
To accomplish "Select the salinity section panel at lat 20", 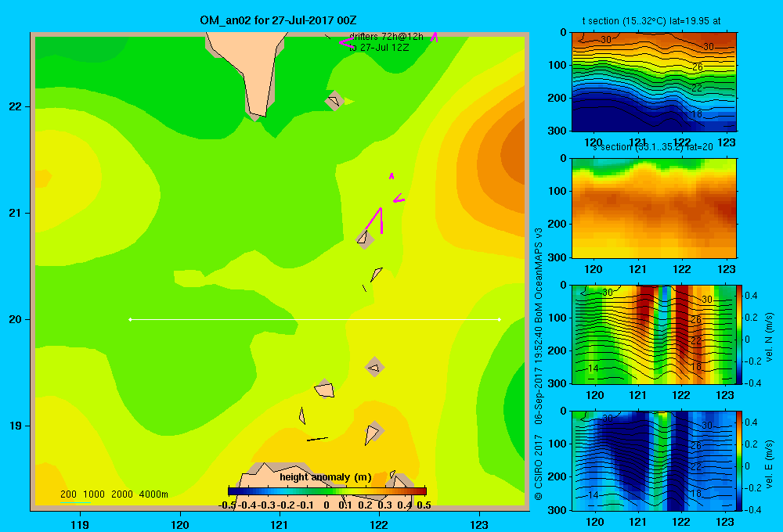I will (654, 208).
